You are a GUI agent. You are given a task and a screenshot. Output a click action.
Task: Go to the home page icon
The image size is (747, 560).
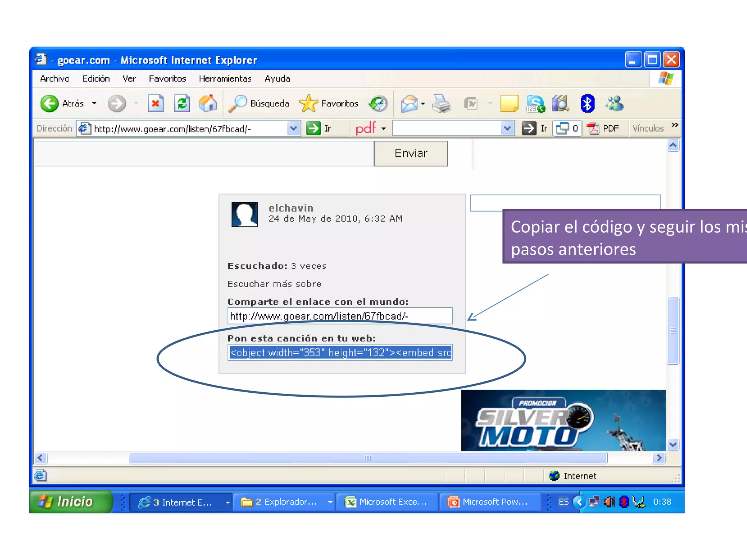(208, 104)
